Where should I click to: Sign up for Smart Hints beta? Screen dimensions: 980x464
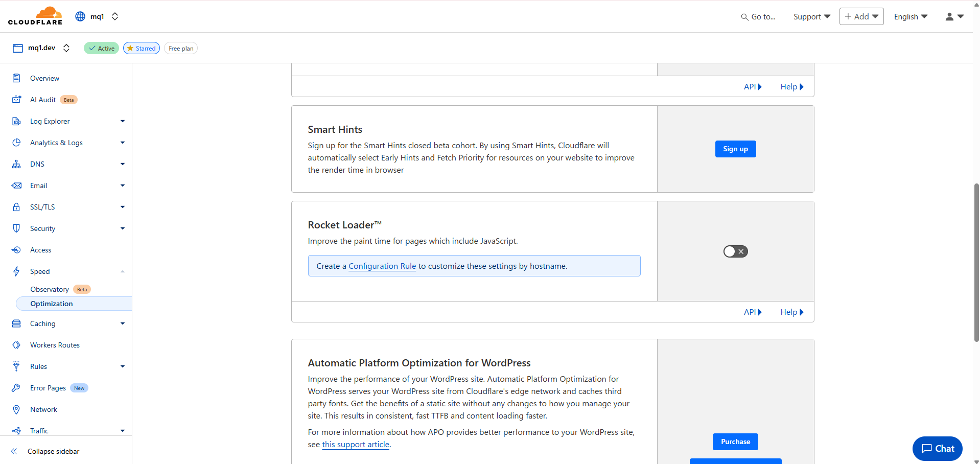click(x=735, y=149)
